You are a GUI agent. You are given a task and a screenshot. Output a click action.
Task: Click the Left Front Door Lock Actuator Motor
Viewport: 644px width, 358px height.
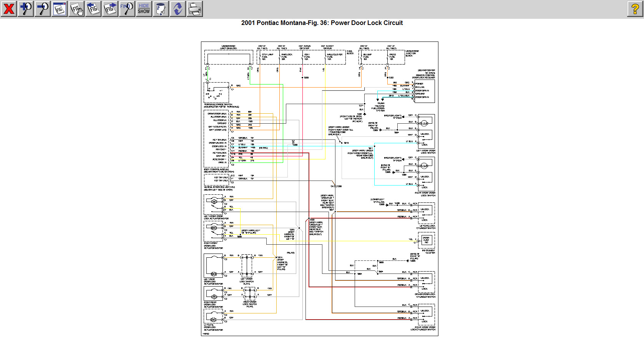coord(214,204)
